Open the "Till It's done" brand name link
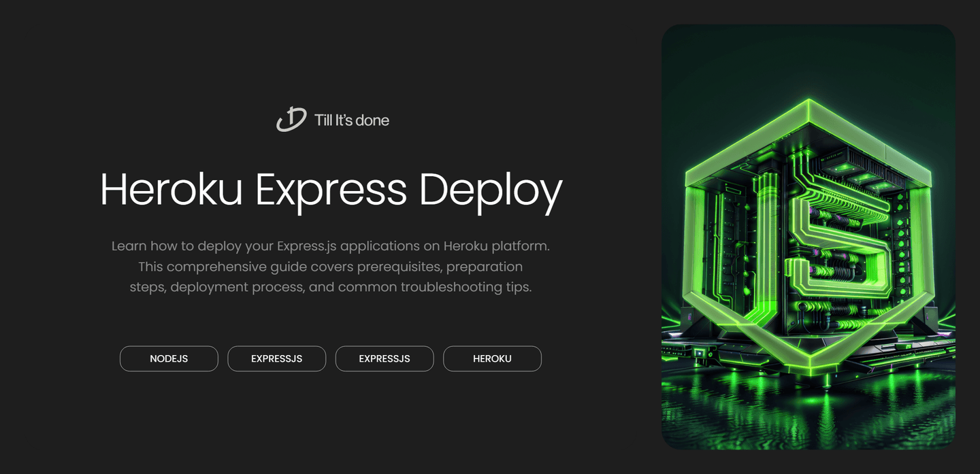Viewport: 980px width, 474px height. [351, 120]
